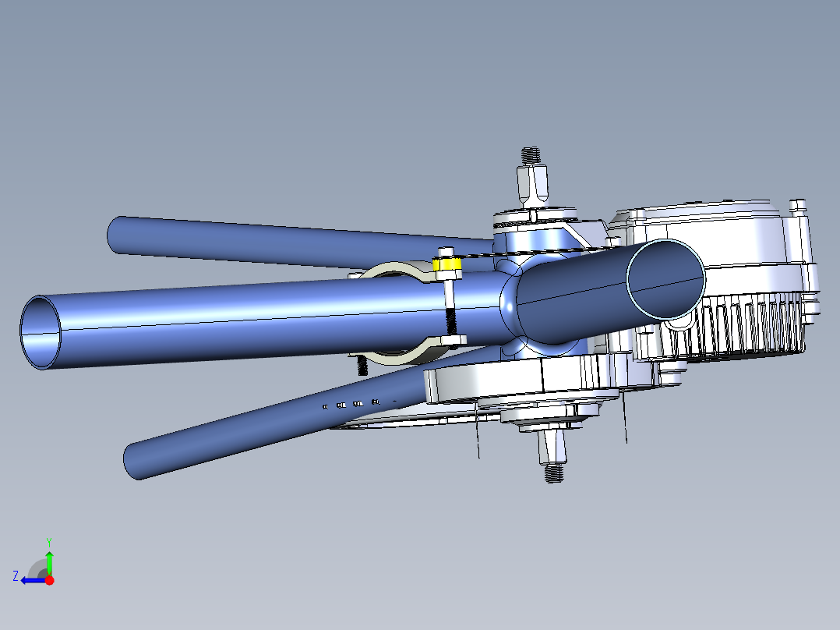Click the blue Z label beside the triad
This screenshot has width=840, height=630.
coord(16,576)
